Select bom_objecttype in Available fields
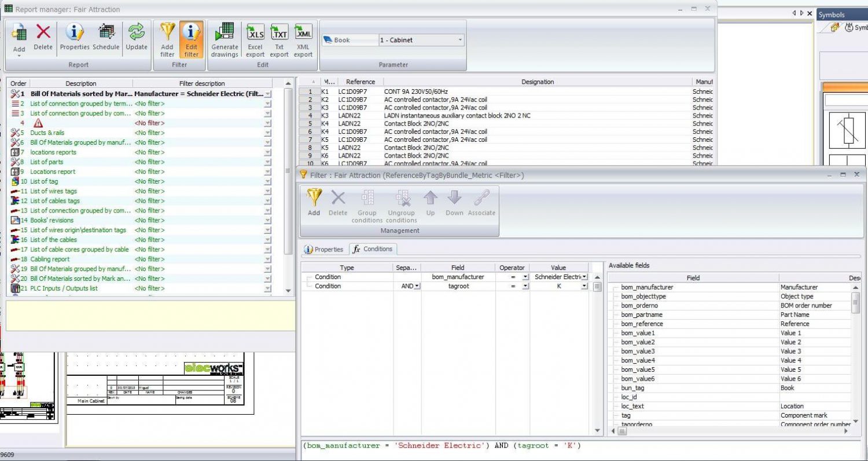This screenshot has height=461, width=868. tap(643, 297)
